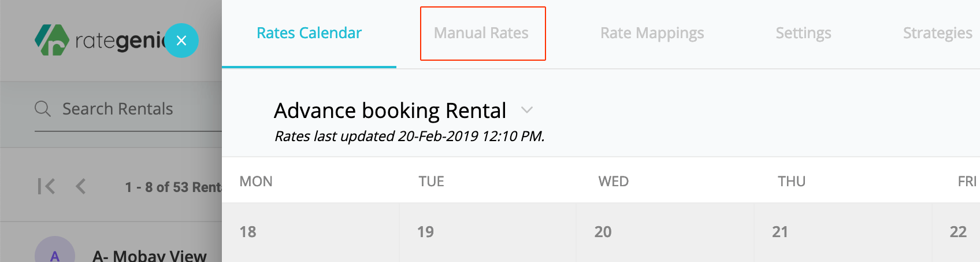Open the Rate Mappings tab
Viewport: 980px width, 262px height.
(x=652, y=33)
